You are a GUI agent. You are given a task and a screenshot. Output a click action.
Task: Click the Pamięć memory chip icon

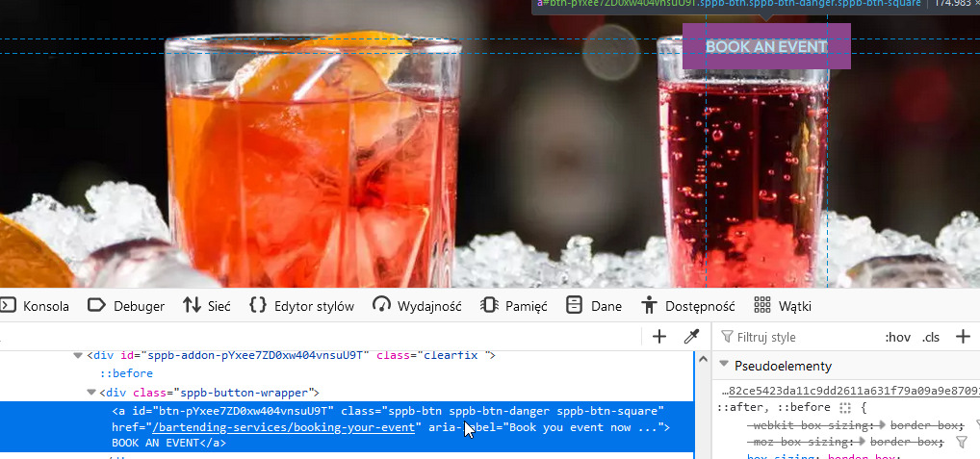click(488, 306)
